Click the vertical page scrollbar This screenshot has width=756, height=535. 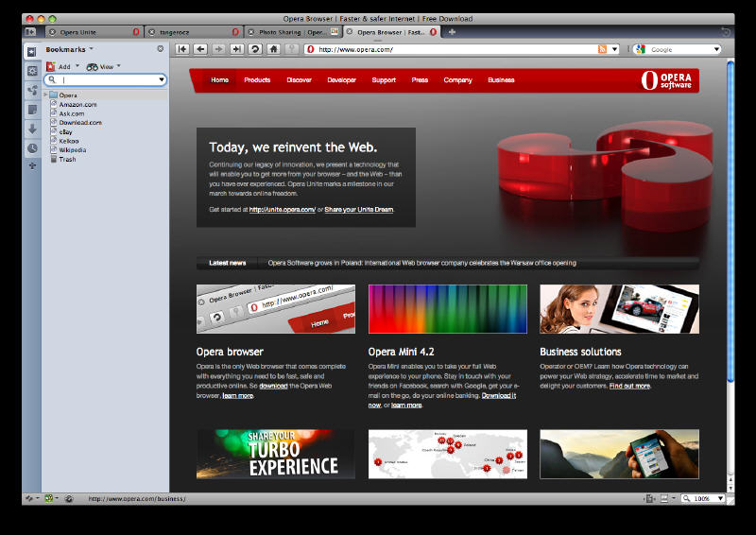pos(730,221)
